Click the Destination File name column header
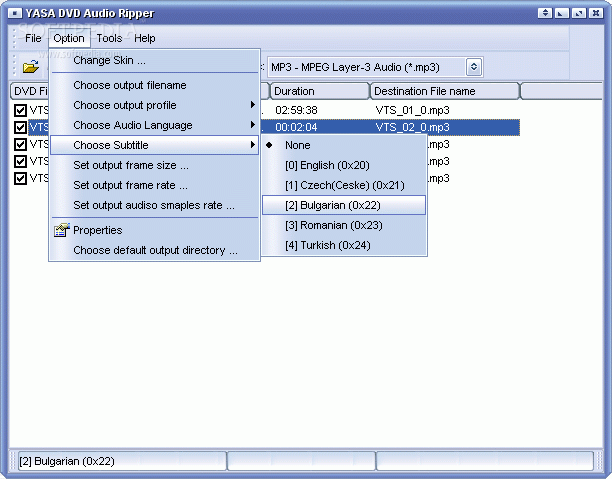This screenshot has height=479, width=612. [x=445, y=91]
